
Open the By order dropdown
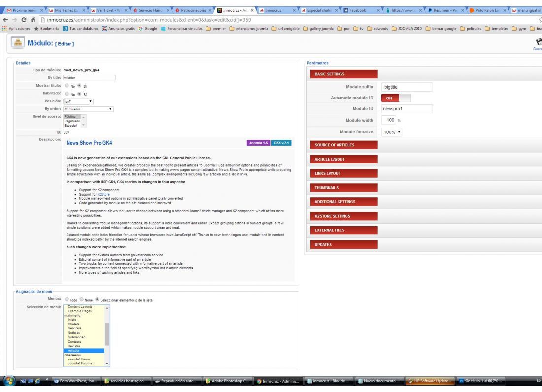coord(88,109)
